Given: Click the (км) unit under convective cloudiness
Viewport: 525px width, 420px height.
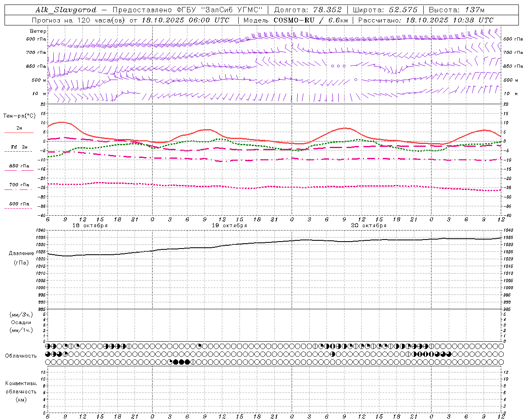Looking at the screenshot, I should pos(21,399).
